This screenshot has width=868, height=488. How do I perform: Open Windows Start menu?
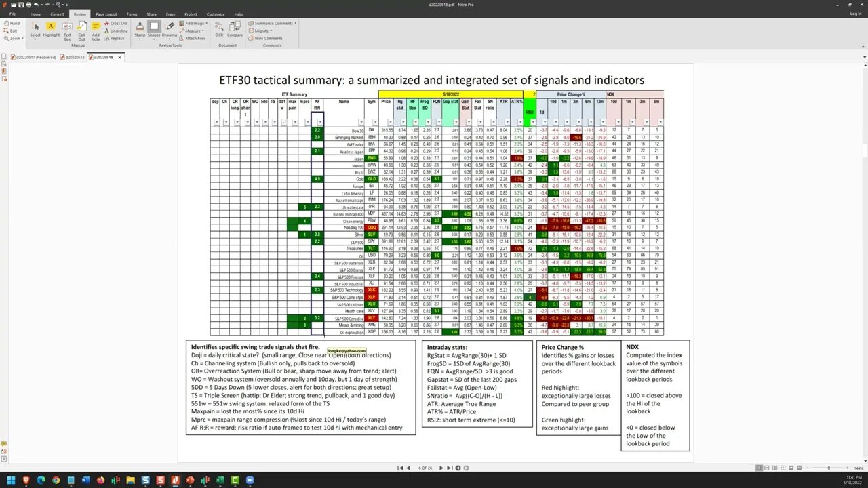[10, 480]
